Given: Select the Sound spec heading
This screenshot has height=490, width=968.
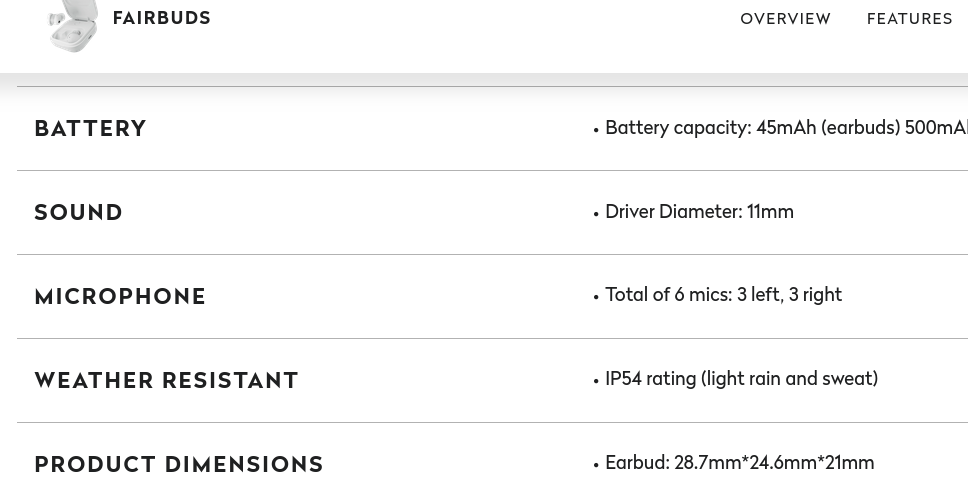Looking at the screenshot, I should tap(78, 213).
